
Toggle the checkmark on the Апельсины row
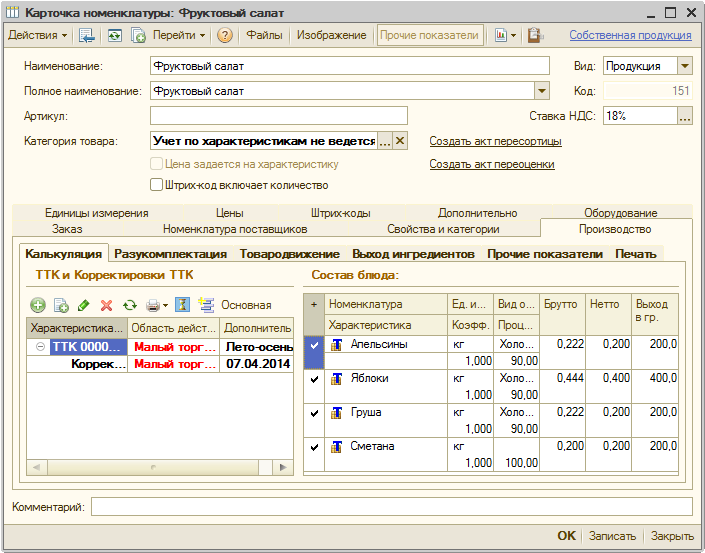click(314, 345)
